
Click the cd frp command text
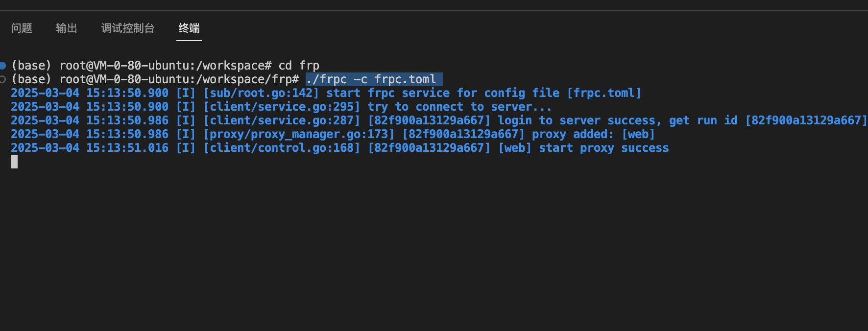pos(299,66)
